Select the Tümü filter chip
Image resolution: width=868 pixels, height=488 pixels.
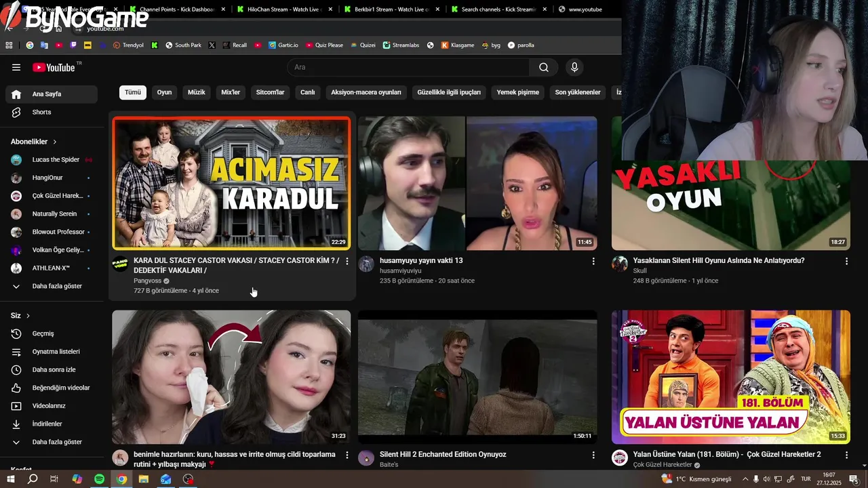click(x=133, y=92)
